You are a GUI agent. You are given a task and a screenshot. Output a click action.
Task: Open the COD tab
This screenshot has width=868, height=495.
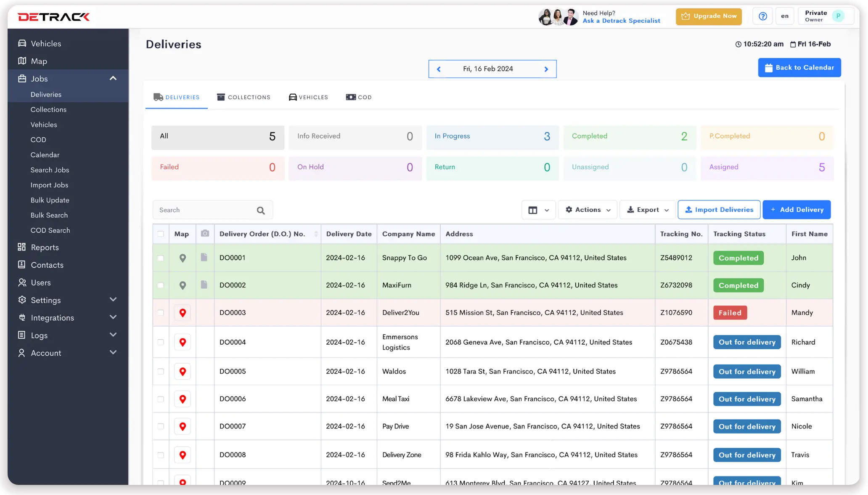point(358,97)
